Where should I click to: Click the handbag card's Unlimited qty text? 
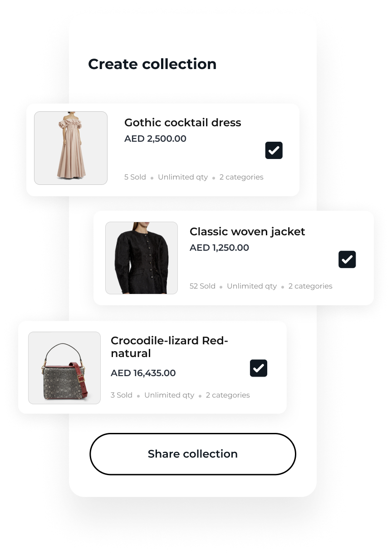point(169,395)
